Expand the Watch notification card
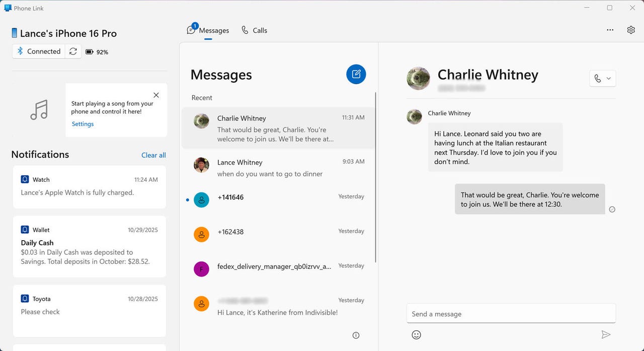 click(x=89, y=186)
